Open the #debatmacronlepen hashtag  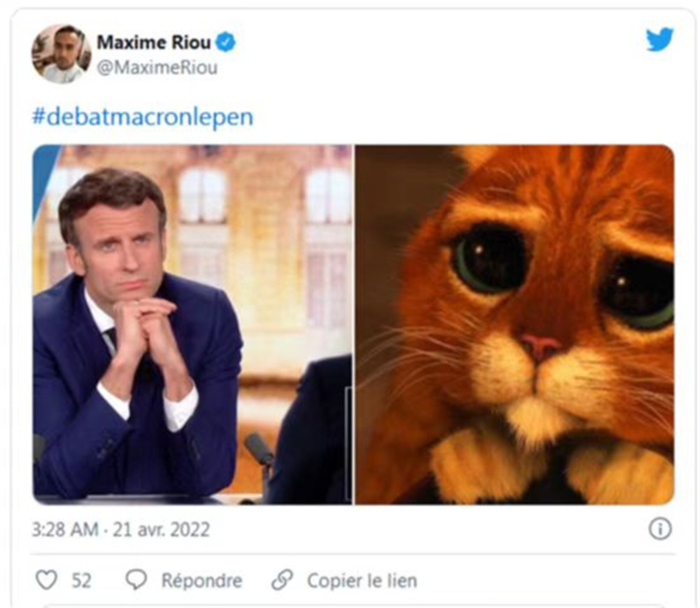tap(142, 117)
